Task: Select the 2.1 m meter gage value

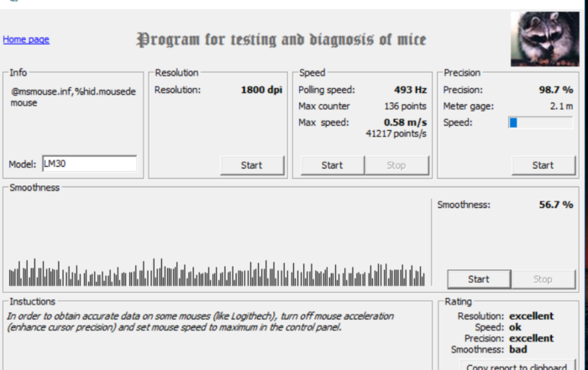Action: [562, 106]
